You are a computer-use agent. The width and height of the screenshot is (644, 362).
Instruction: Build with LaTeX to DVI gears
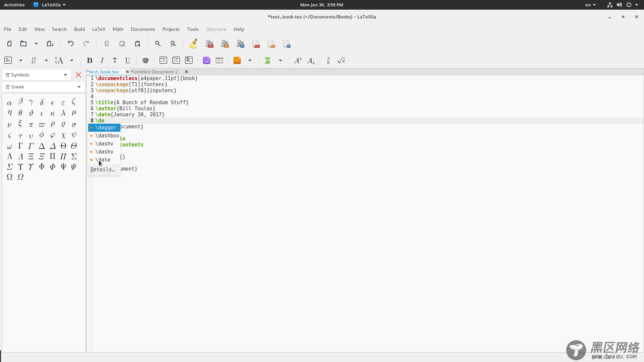point(225,44)
